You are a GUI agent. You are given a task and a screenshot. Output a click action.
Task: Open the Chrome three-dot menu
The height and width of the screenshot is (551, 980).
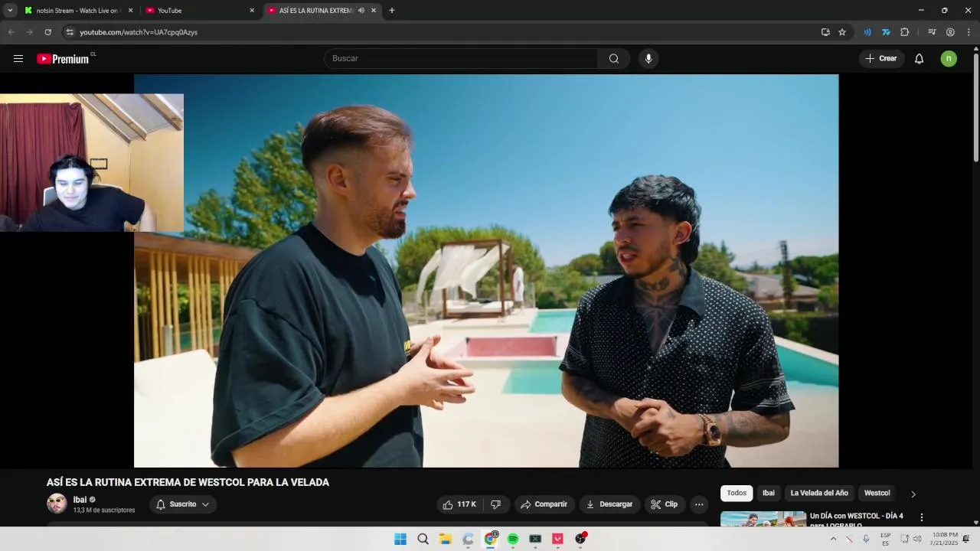click(969, 32)
